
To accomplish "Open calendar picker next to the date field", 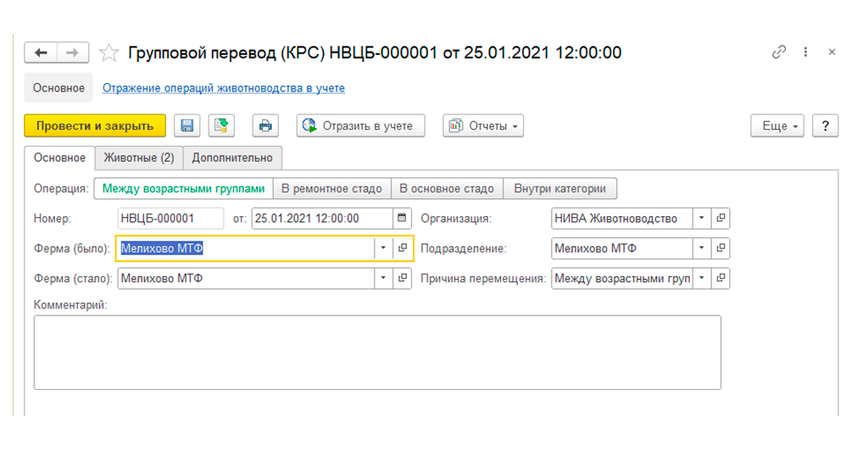I will point(402,218).
